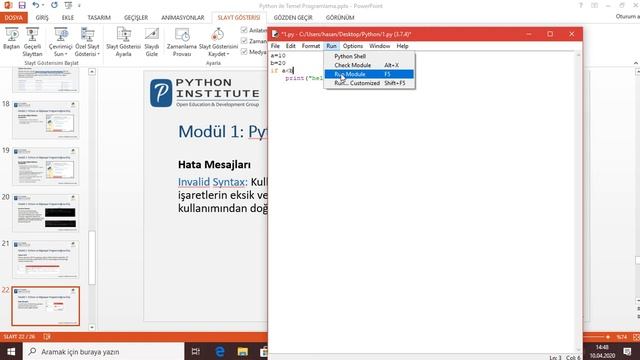Open the IDLE Options menu

click(x=353, y=46)
